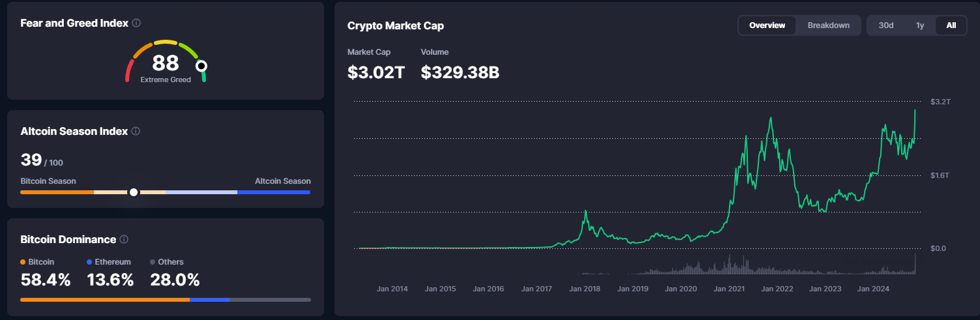Click the Fear and Greed gauge indicator dot
Image resolution: width=980 pixels, height=320 pixels.
point(201,66)
